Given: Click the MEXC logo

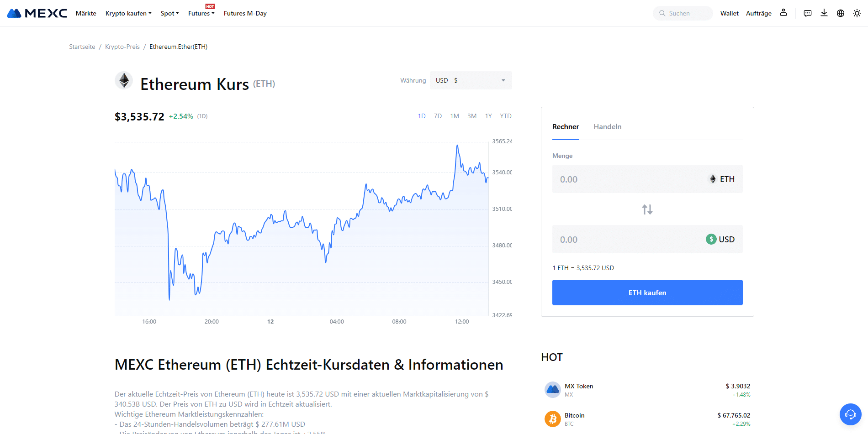Looking at the screenshot, I should [37, 13].
